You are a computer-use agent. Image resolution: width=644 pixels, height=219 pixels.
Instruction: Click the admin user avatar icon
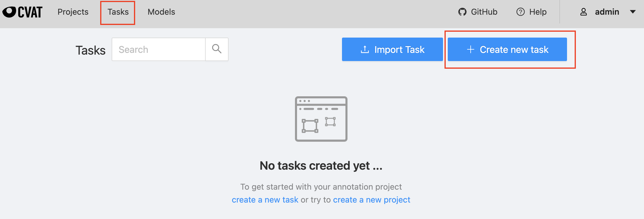(583, 12)
